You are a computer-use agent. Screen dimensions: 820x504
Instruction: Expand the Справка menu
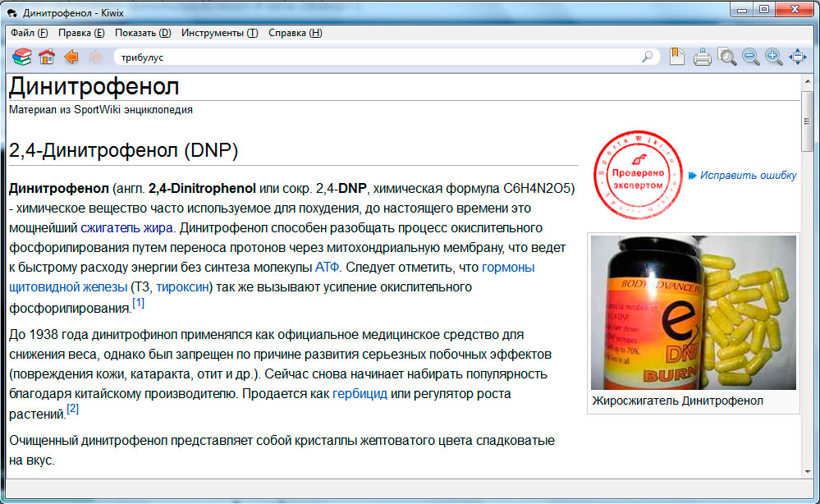point(295,33)
